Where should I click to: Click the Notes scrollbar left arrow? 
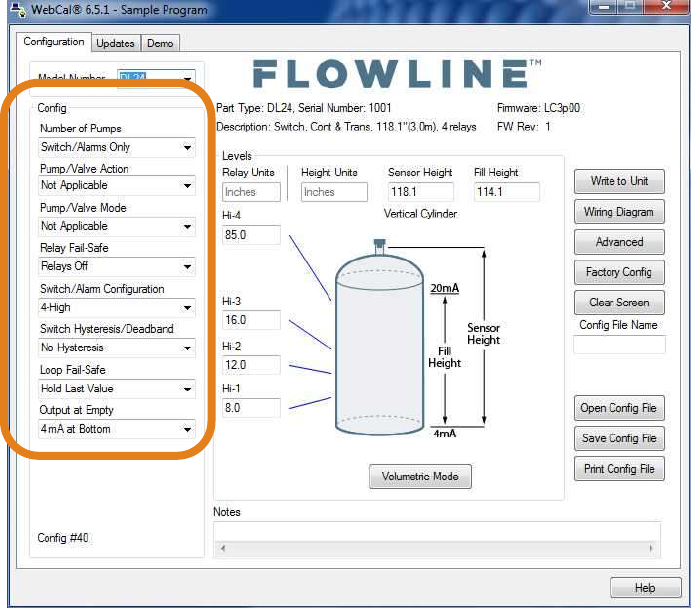[223, 548]
